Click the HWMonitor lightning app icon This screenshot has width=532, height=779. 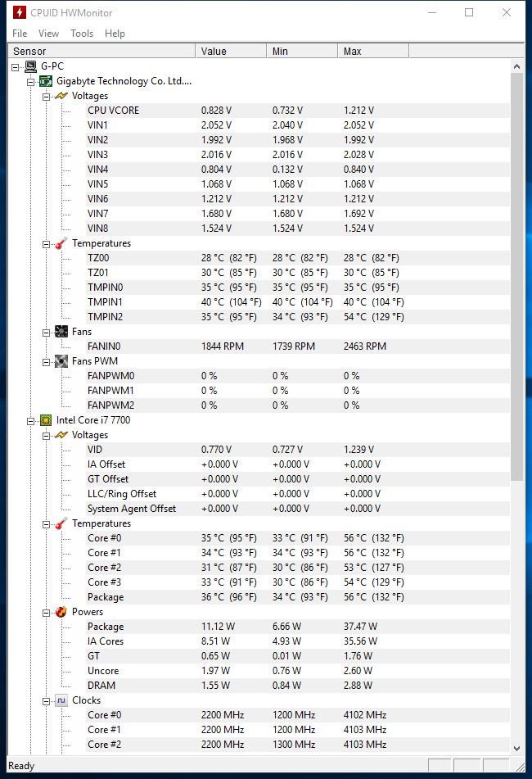pyautogui.click(x=20, y=12)
